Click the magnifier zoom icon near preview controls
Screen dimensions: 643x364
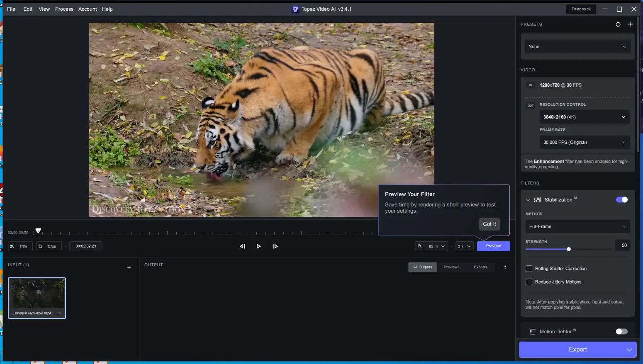(420, 246)
